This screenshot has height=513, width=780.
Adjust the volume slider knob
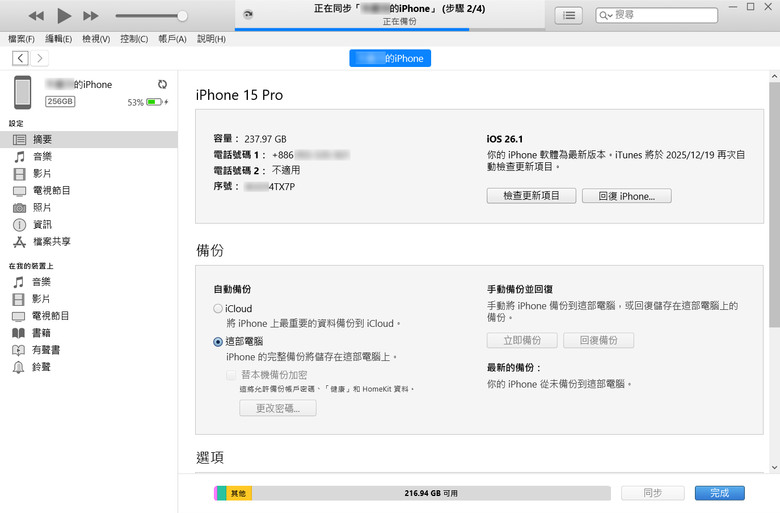(183, 16)
